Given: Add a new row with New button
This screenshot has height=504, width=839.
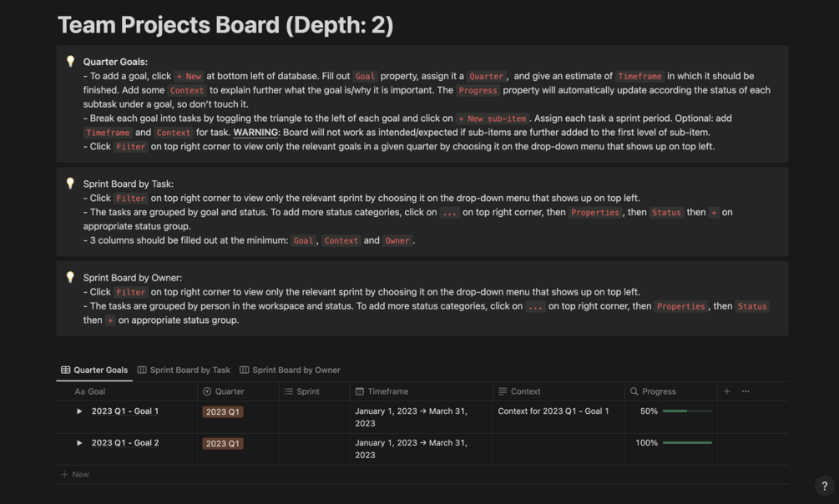Looking at the screenshot, I should point(75,474).
